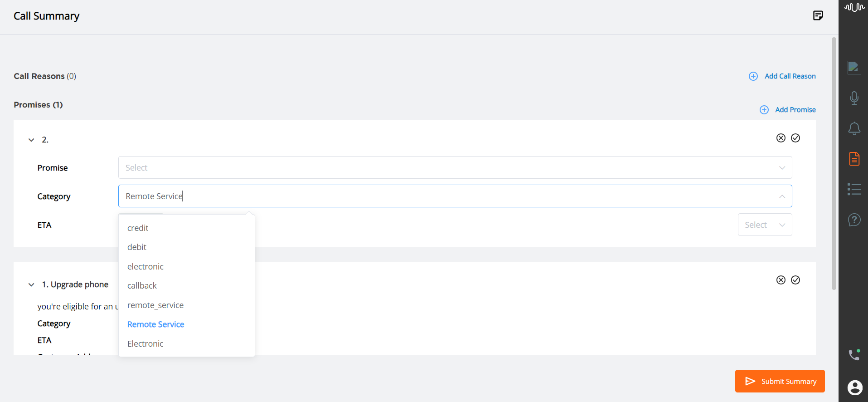Open notifications bell in sidebar
The width and height of the screenshot is (868, 402).
854,128
